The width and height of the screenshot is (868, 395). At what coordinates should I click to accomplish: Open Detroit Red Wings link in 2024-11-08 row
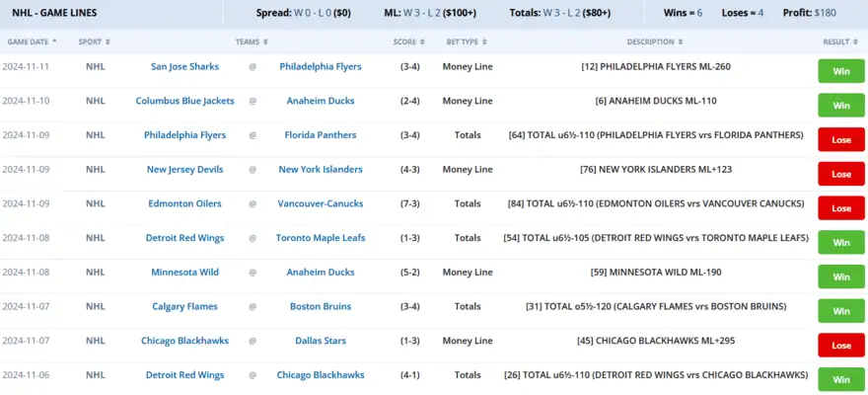(184, 238)
